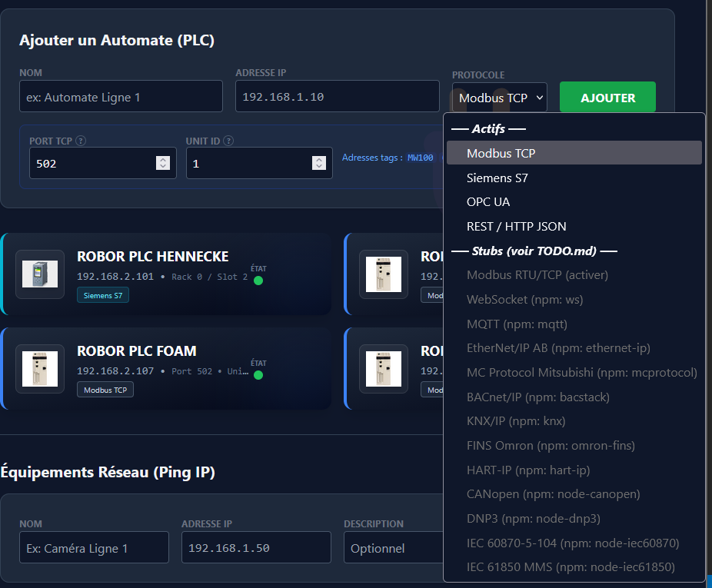This screenshot has width=712, height=588.
Task: Select MC Protocol Mitsubishi option
Action: pos(574,373)
